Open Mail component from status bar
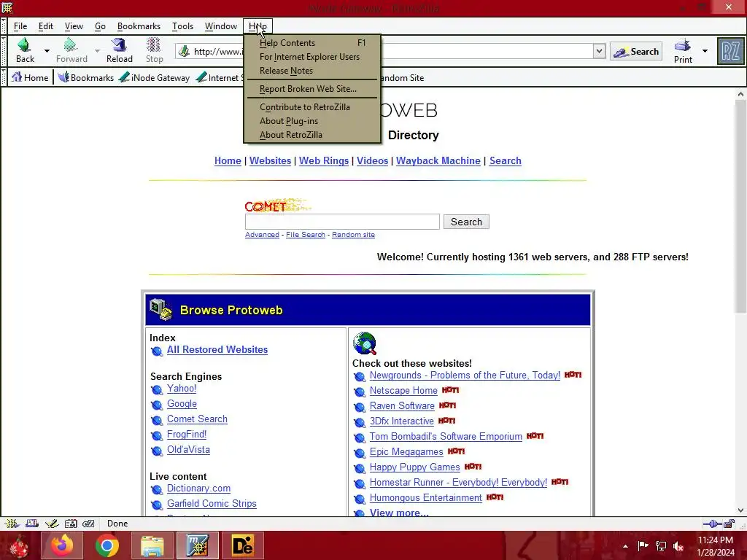Image resolution: width=747 pixels, height=560 pixels. (x=32, y=524)
